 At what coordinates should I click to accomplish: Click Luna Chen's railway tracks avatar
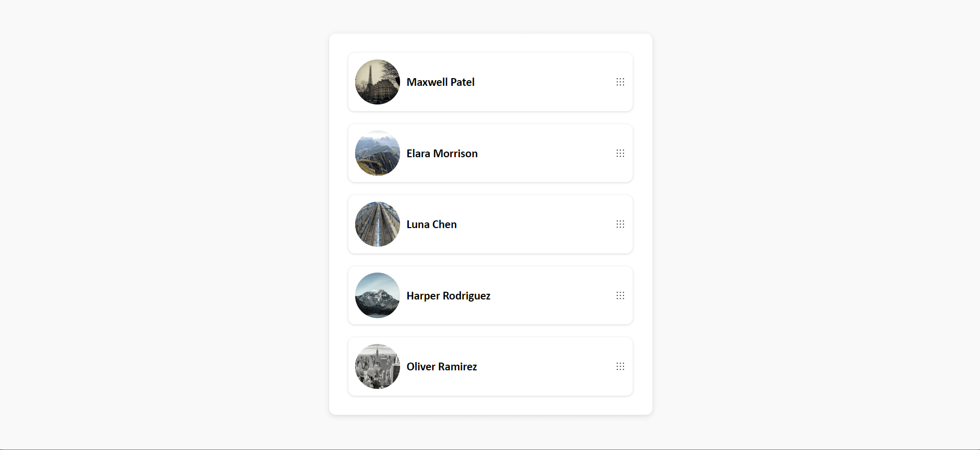(377, 224)
